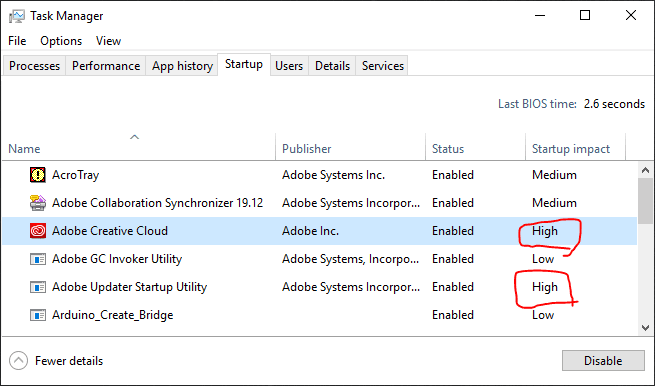
Task: Close the Task Manager window
Action: tap(631, 16)
